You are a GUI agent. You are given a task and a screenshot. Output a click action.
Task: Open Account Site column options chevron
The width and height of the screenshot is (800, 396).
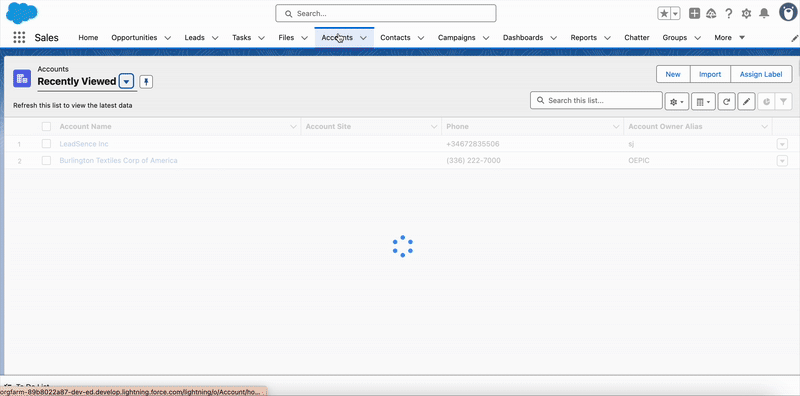pos(434,127)
